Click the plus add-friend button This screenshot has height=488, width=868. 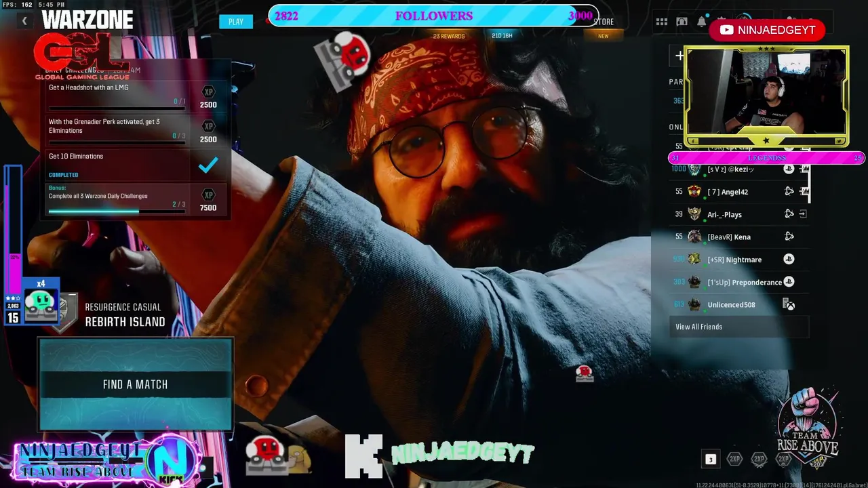point(679,56)
